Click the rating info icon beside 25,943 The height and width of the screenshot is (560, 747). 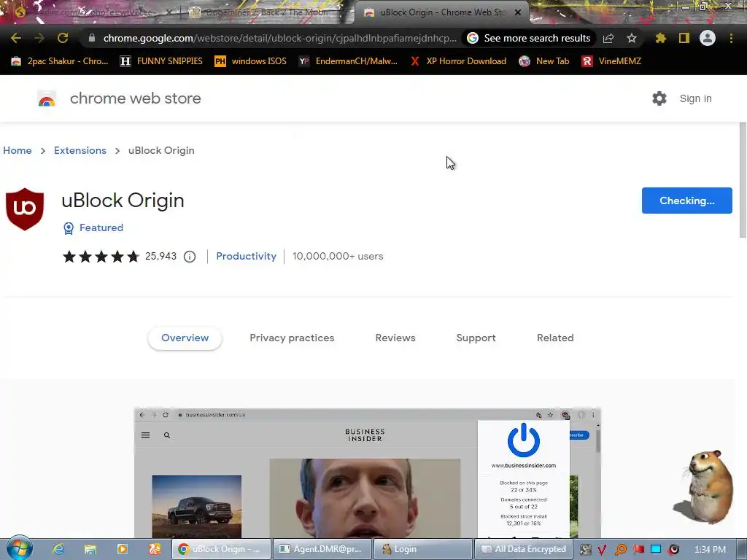[190, 257]
